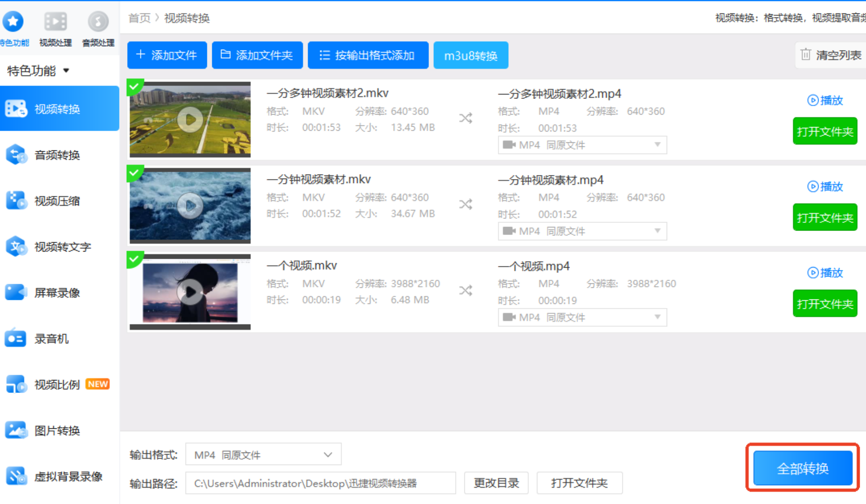Click the 输出路径 input field
This screenshot has height=504, width=866.
tap(321, 483)
